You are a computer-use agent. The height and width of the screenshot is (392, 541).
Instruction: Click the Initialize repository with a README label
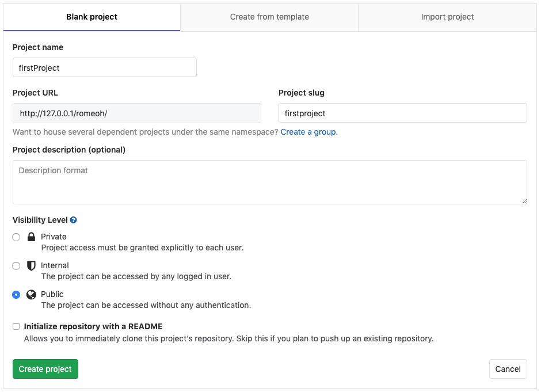(x=93, y=326)
